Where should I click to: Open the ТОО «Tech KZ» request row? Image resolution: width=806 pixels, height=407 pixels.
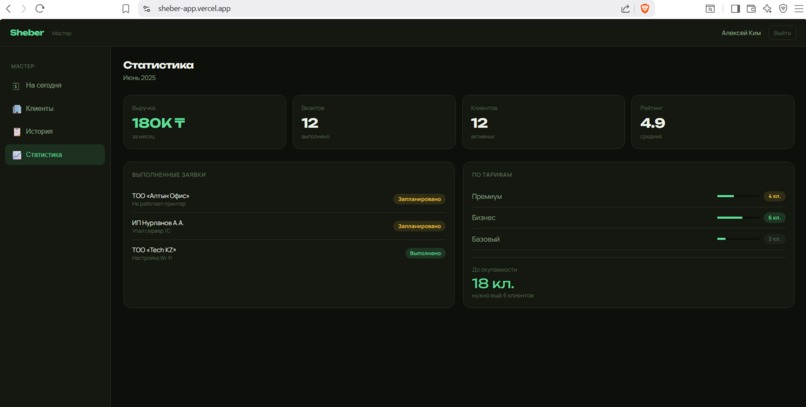point(288,253)
